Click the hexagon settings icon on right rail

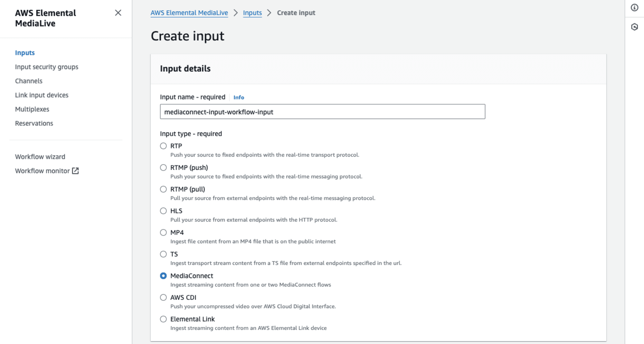[x=634, y=27]
